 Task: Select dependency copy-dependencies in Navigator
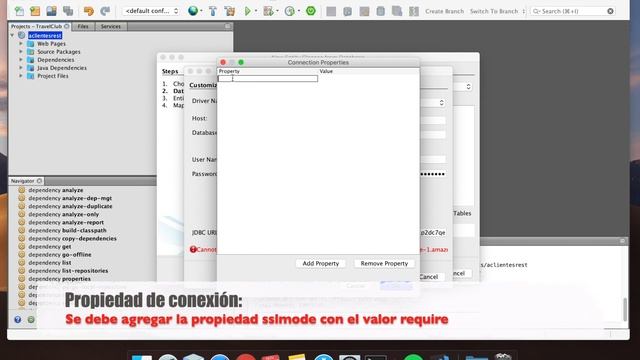click(x=72, y=238)
